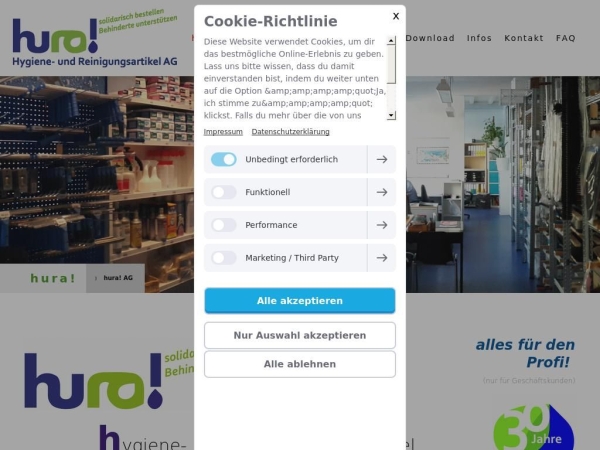Close the Cookie-Richtlinie dialog with X
Image resolution: width=600 pixels, height=450 pixels.
click(396, 16)
